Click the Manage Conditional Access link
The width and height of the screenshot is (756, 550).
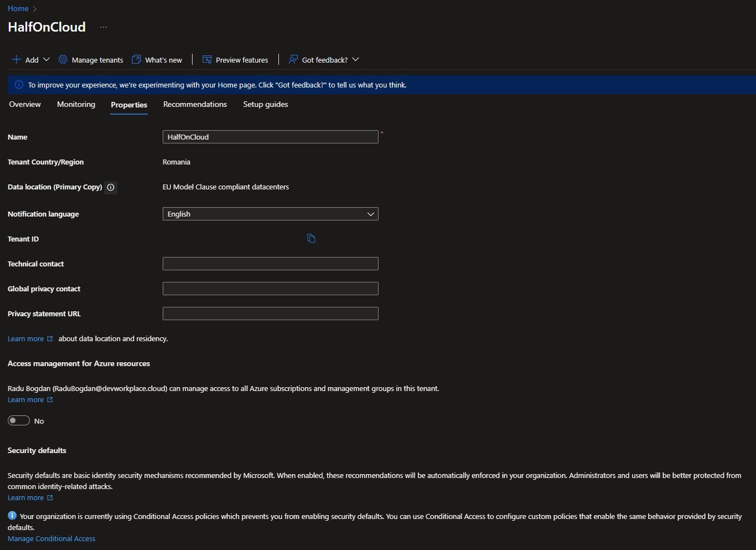51,538
